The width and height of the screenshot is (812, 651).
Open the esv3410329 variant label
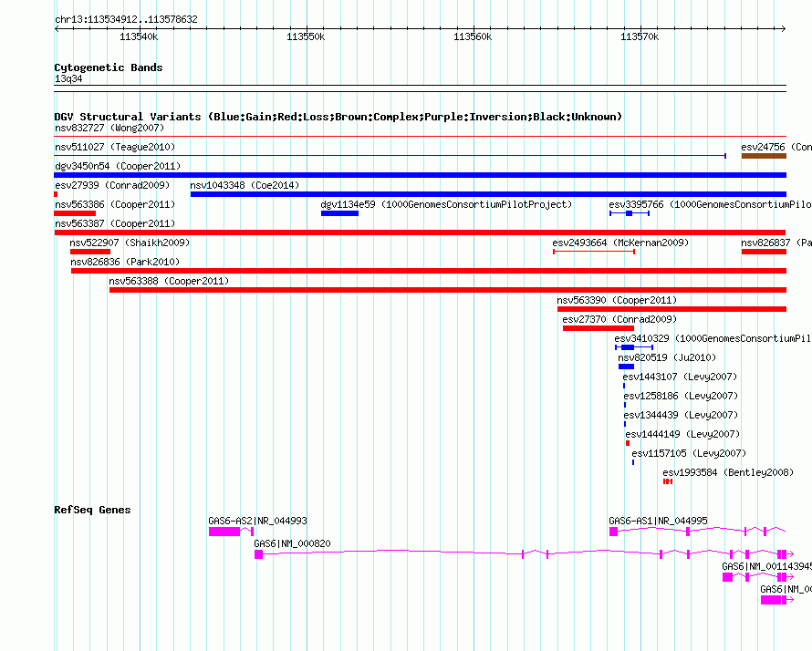pos(713,338)
